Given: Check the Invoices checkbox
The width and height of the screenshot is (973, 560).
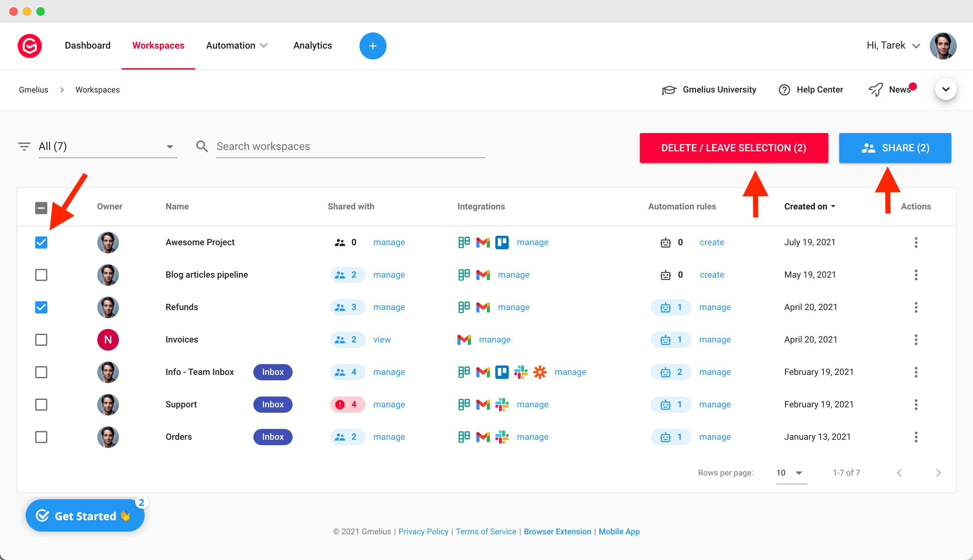Looking at the screenshot, I should [x=41, y=340].
